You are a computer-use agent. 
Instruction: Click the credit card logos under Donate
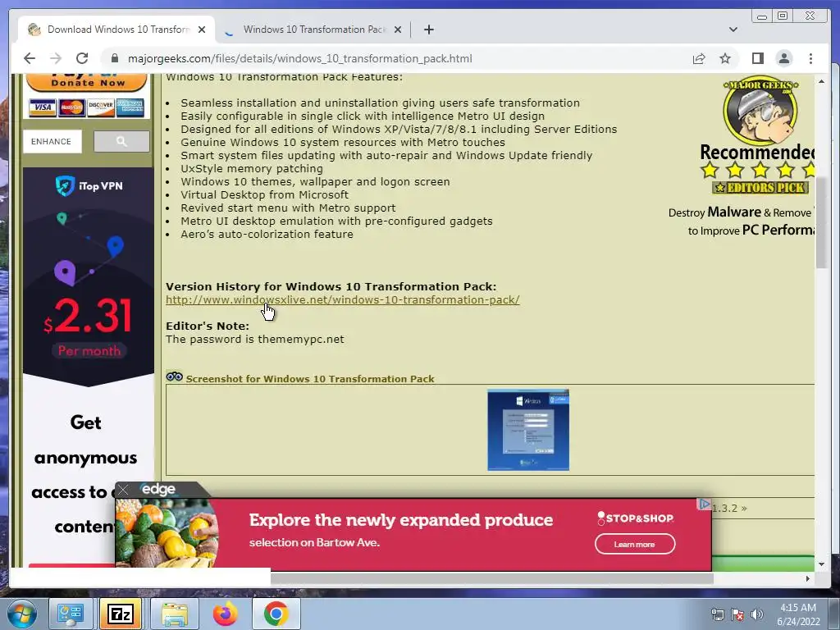[86, 107]
